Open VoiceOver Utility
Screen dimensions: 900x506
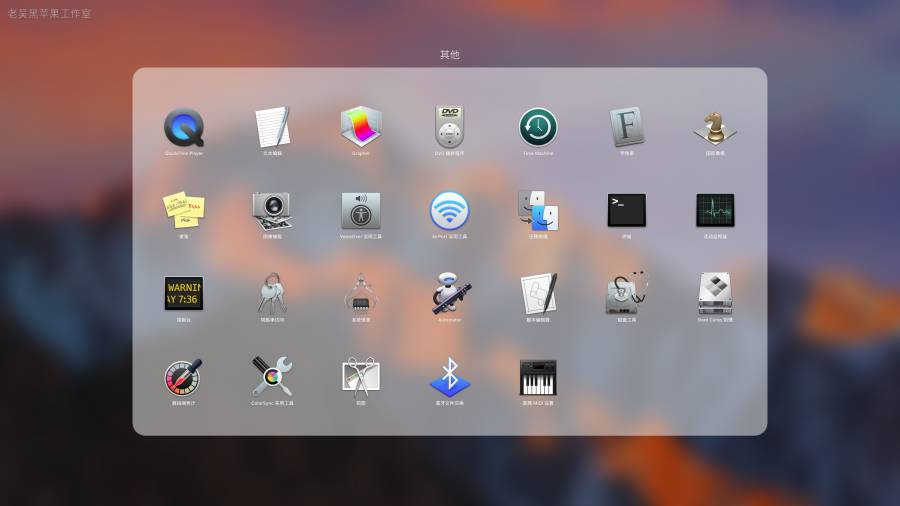pos(360,211)
